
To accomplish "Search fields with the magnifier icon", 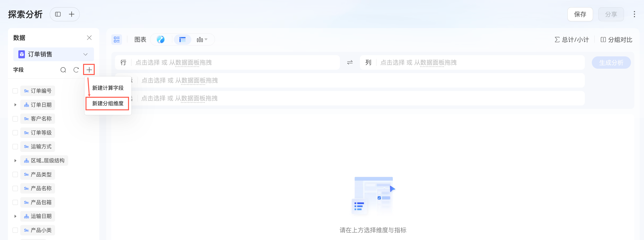I will pyautogui.click(x=63, y=70).
